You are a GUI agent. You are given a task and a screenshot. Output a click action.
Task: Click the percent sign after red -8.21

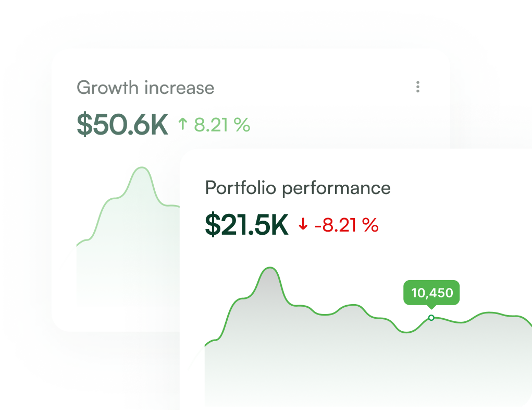point(370,225)
